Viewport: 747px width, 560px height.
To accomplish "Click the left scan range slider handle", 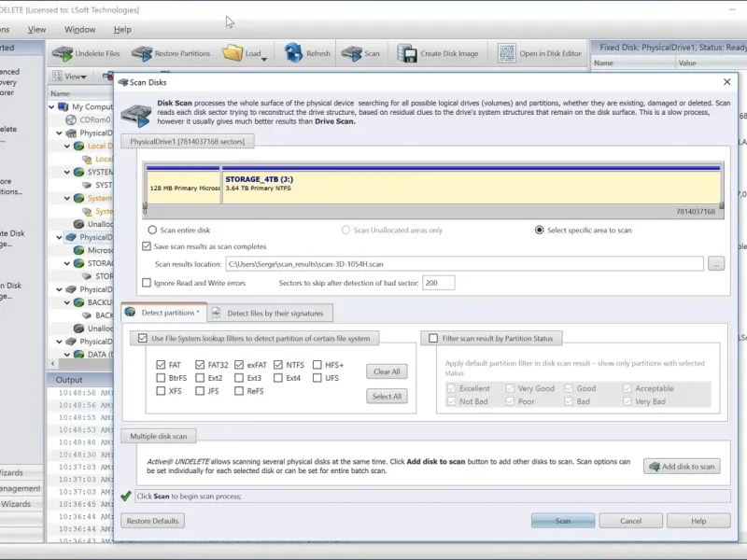I will tap(145, 207).
